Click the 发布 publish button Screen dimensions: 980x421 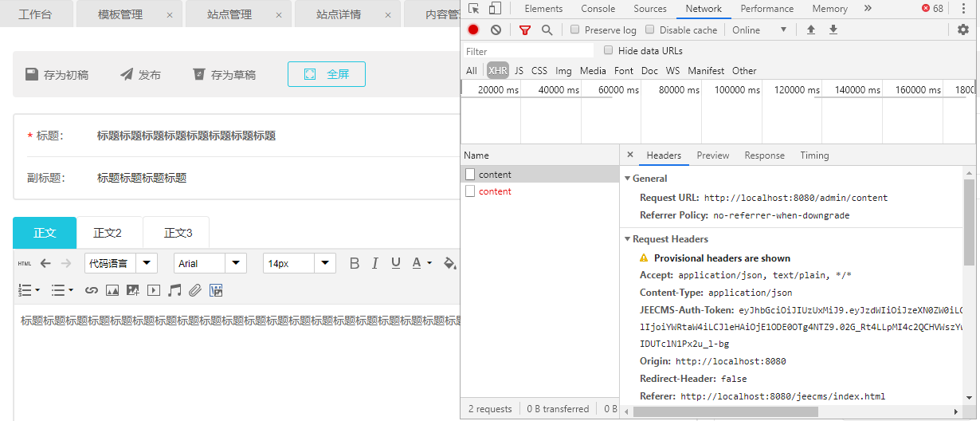click(x=140, y=75)
